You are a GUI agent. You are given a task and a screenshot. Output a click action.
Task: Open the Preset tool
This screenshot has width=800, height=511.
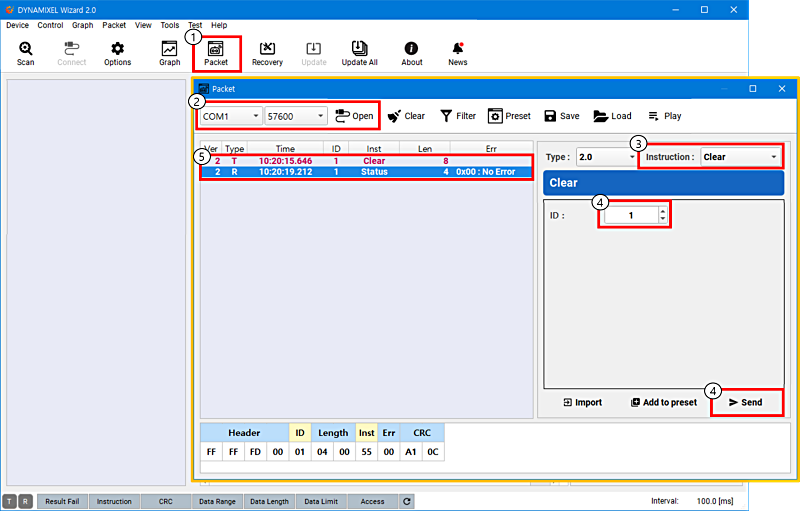(509, 116)
